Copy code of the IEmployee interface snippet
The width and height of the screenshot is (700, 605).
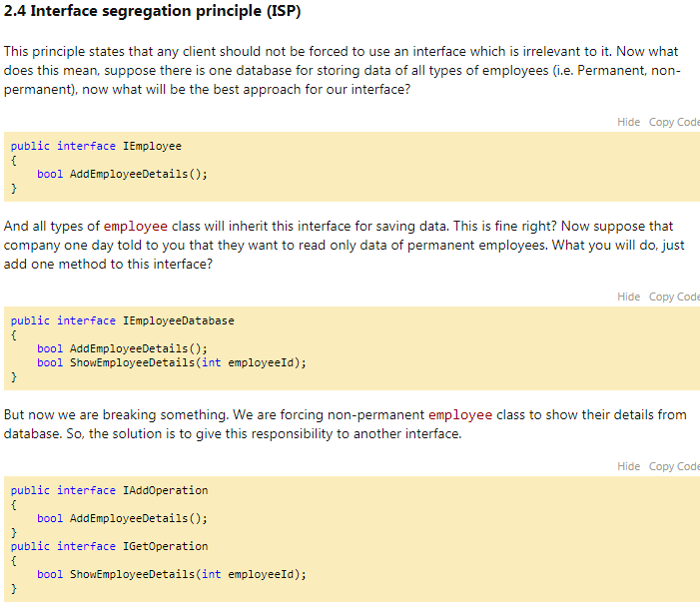click(674, 122)
